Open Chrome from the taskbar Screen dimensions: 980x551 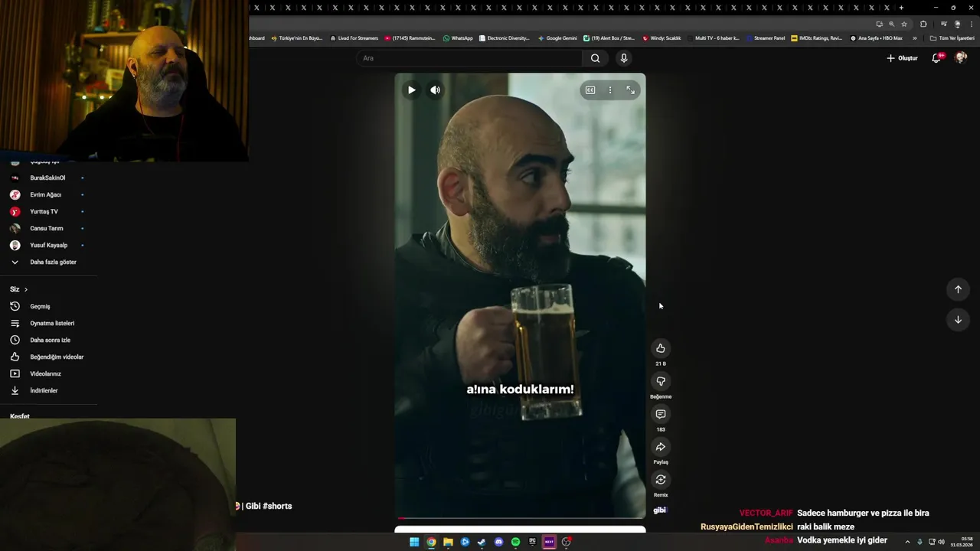(431, 542)
